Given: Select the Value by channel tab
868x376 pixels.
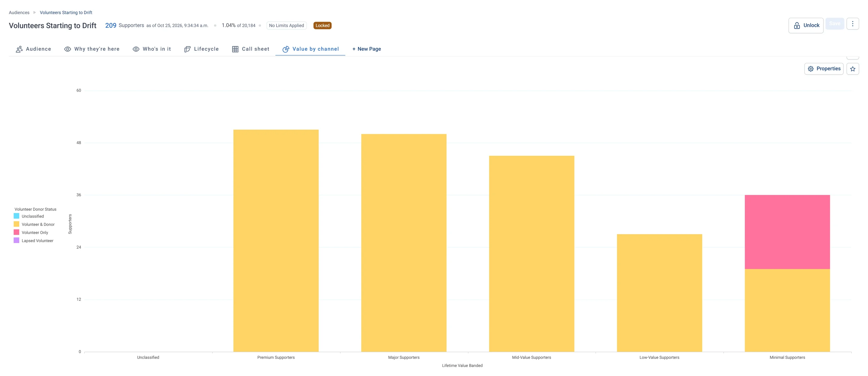Looking at the screenshot, I should 310,49.
